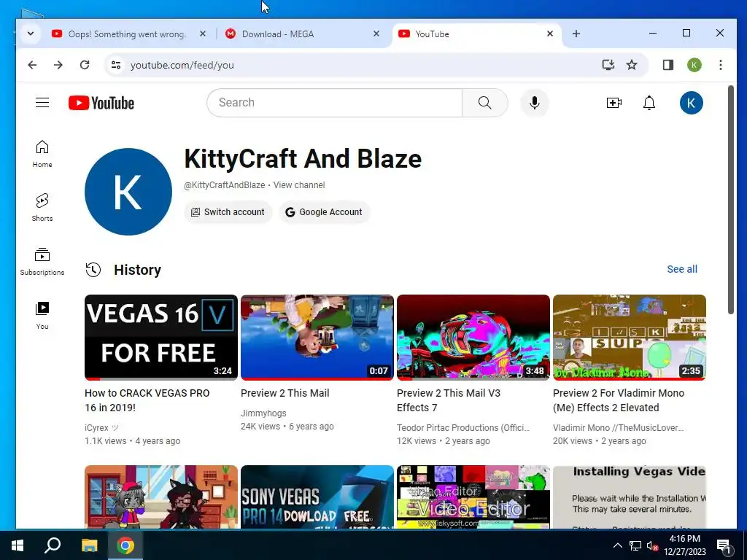Expand the tab search dropdown
The image size is (747, 560).
pos(31,34)
